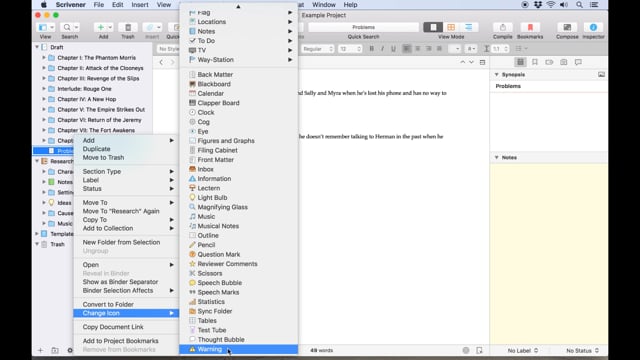640x360 pixels.
Task: Switch to outliner view mode
Action: point(469,27)
